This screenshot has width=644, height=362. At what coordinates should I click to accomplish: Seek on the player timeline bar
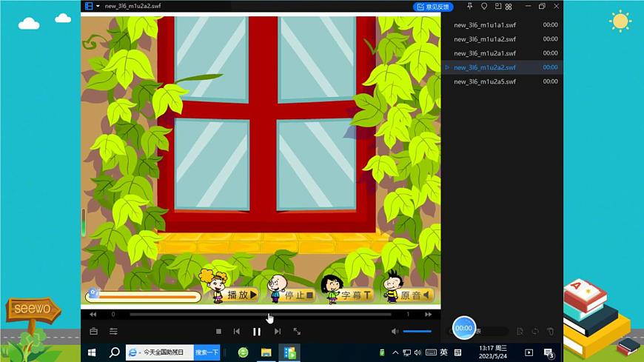tap(261, 315)
